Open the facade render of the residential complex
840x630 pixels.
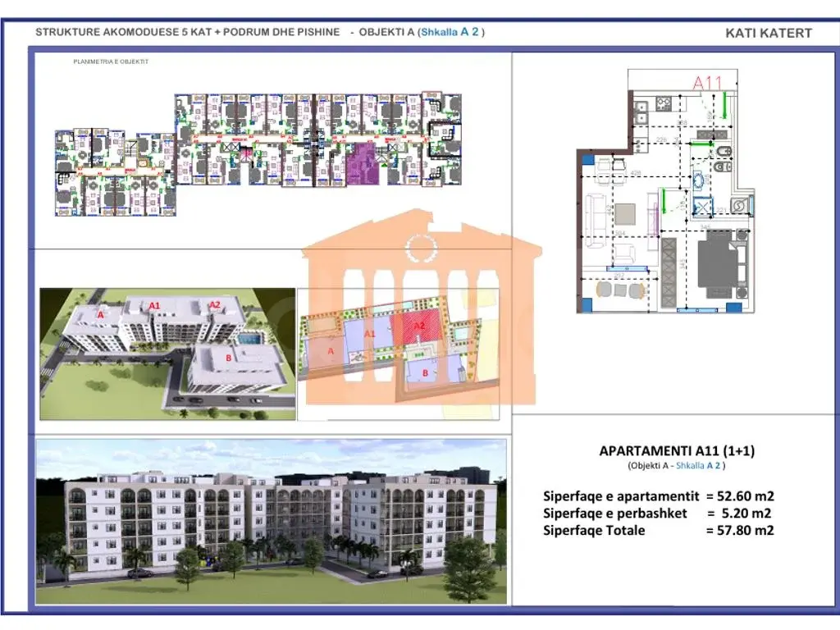271,521
